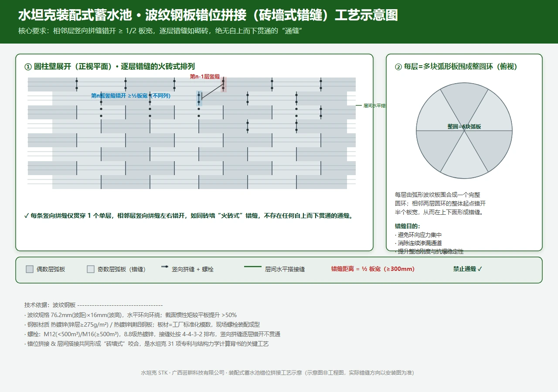Click the red 第n-1层竖缝 label
Image resolution: width=558 pixels, height=392 pixels.
pos(205,76)
